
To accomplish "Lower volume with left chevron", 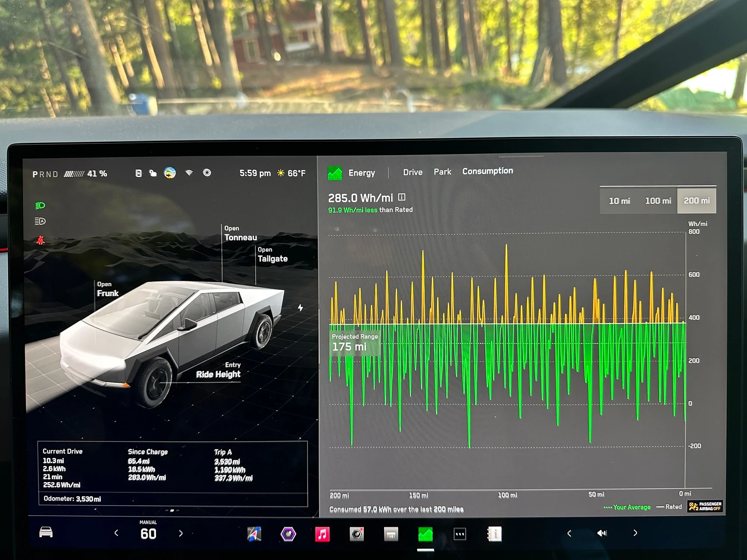I will coord(569,533).
